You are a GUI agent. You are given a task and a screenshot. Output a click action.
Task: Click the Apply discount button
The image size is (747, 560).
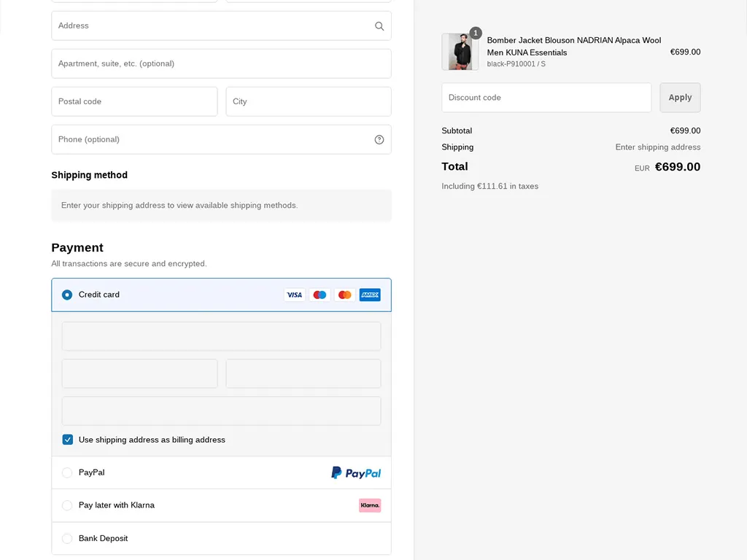(680, 98)
